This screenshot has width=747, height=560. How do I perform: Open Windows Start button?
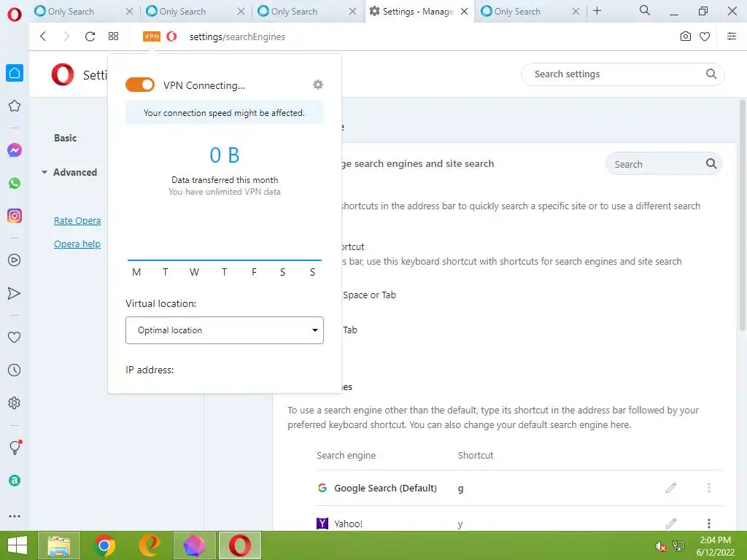click(x=18, y=545)
